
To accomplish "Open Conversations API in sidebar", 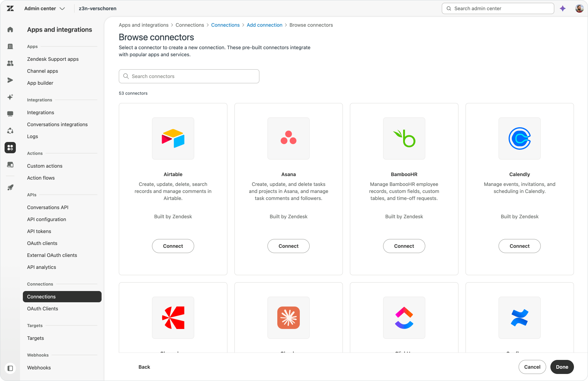I will tap(48, 207).
